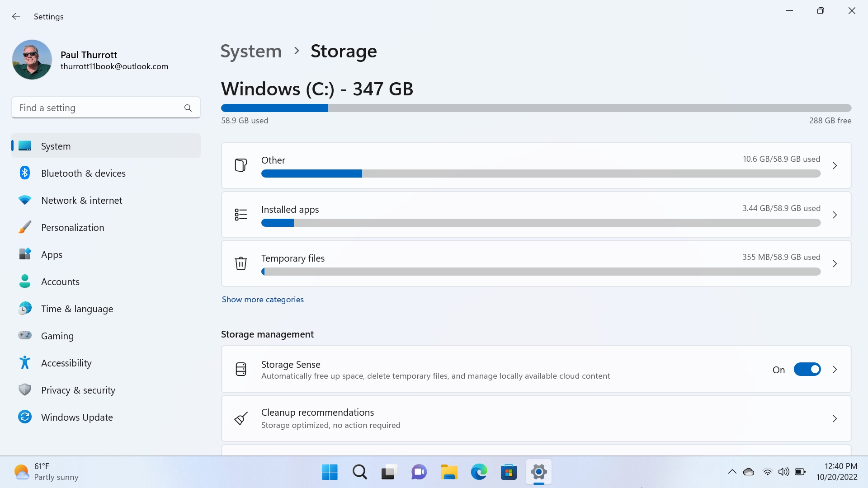Expand the Other storage category chevron
The image size is (868, 488).
[x=835, y=166]
